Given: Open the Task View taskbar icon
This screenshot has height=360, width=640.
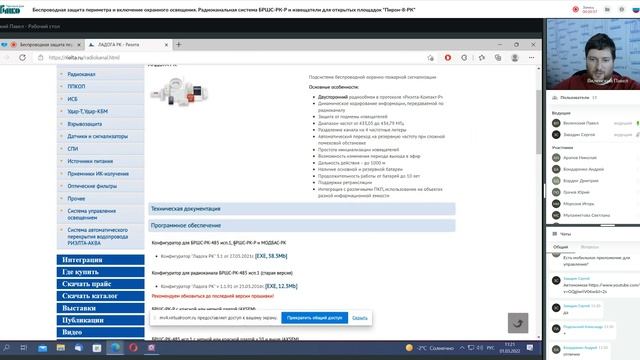Looking at the screenshot, I should tap(24, 348).
